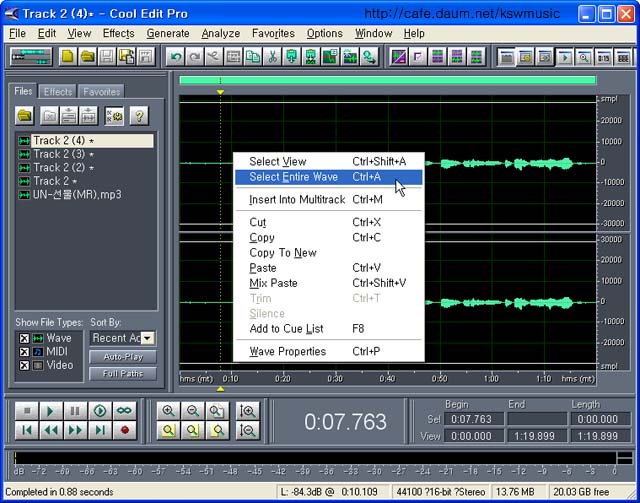This screenshot has height=503, width=640.
Task: Choose Add to Cue List in the context menu
Action: coord(329,329)
